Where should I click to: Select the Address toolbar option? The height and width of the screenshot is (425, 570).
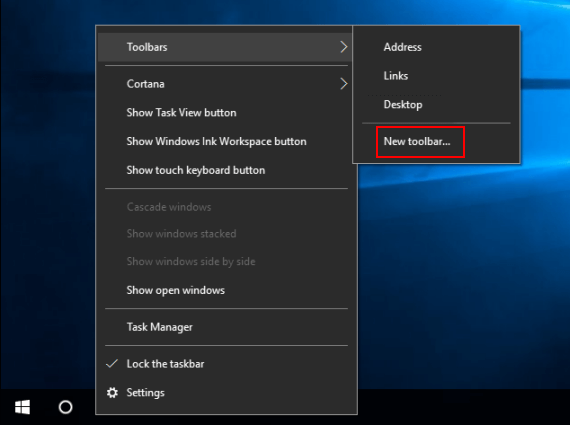coord(436,47)
